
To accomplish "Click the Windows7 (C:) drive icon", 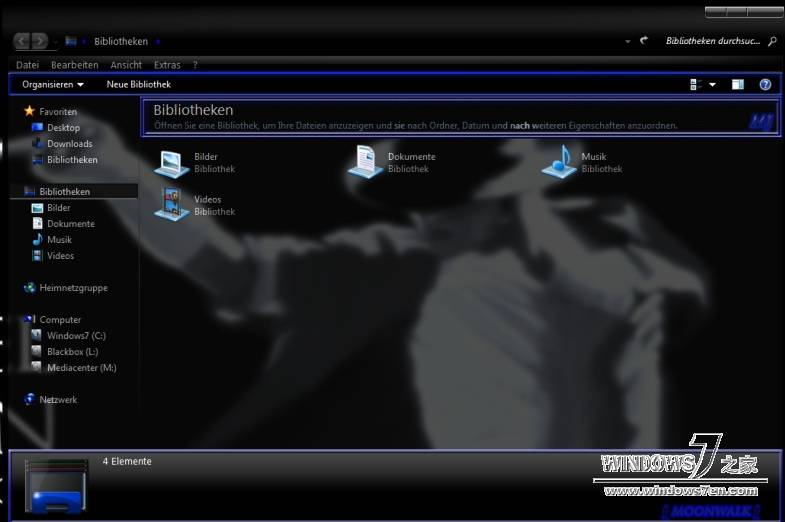I will (x=37, y=335).
